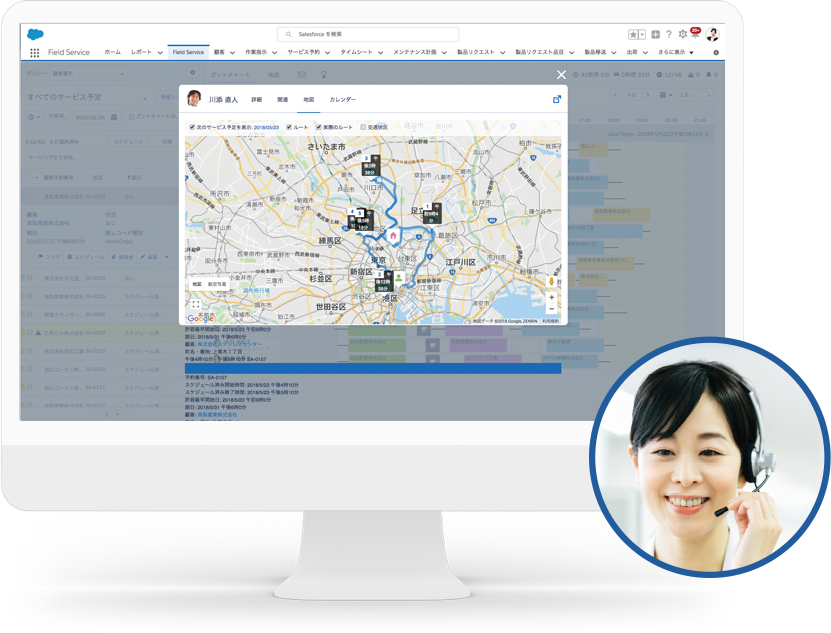Click the pink home base marker
The width and height of the screenshot is (831, 633).
(393, 235)
